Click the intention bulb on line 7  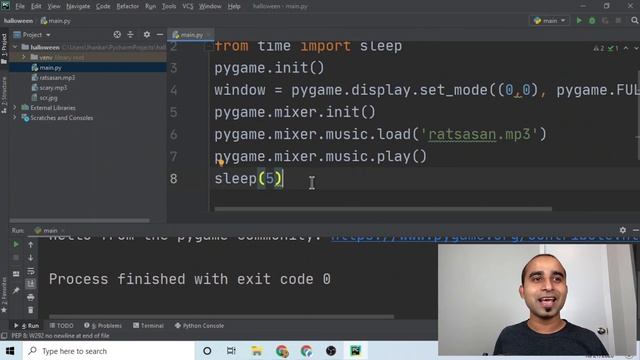coord(221,163)
